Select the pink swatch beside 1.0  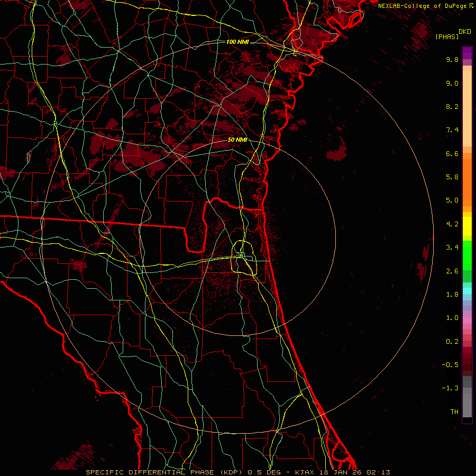point(467,321)
